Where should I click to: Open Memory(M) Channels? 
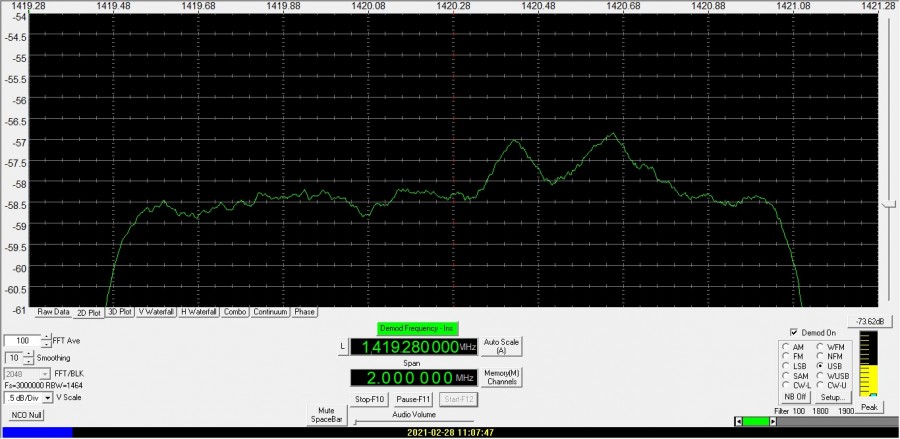[502, 377]
